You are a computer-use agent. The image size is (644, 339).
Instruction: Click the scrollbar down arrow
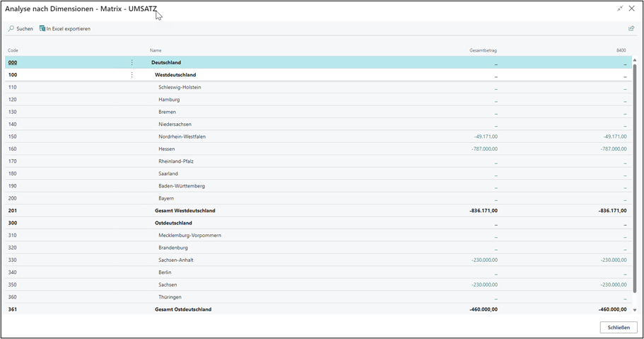(x=635, y=310)
